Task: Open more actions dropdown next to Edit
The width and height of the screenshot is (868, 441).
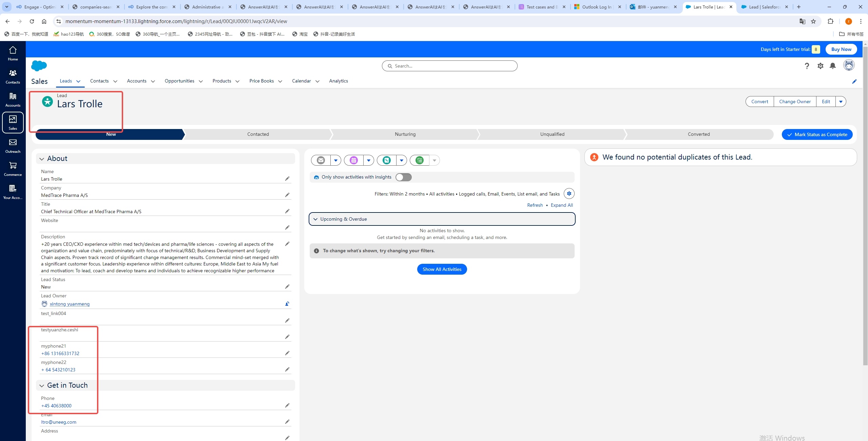Action: [x=841, y=102]
